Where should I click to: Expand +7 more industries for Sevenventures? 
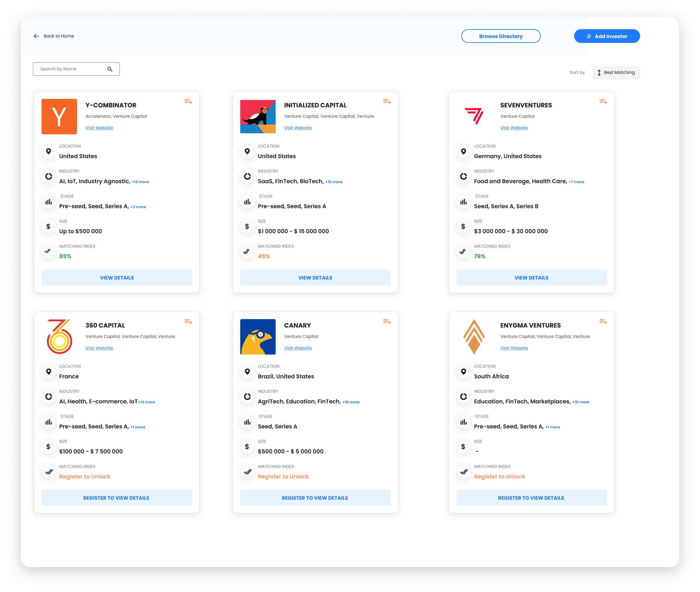(576, 182)
